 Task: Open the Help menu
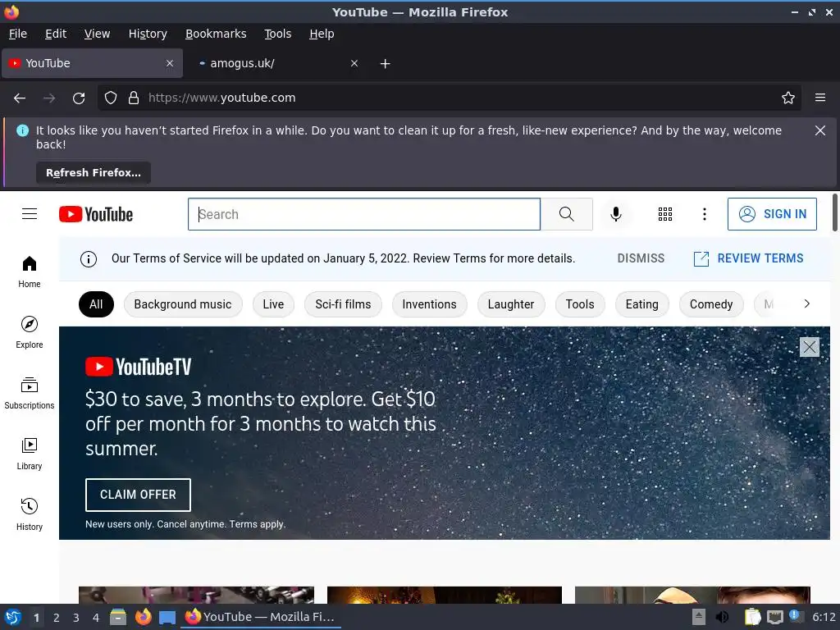322,34
